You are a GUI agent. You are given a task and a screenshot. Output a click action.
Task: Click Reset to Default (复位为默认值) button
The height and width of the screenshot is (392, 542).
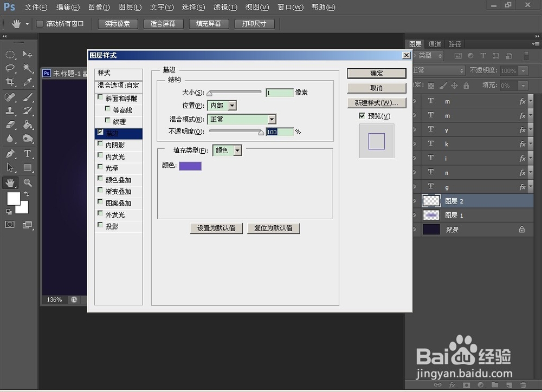click(x=273, y=228)
